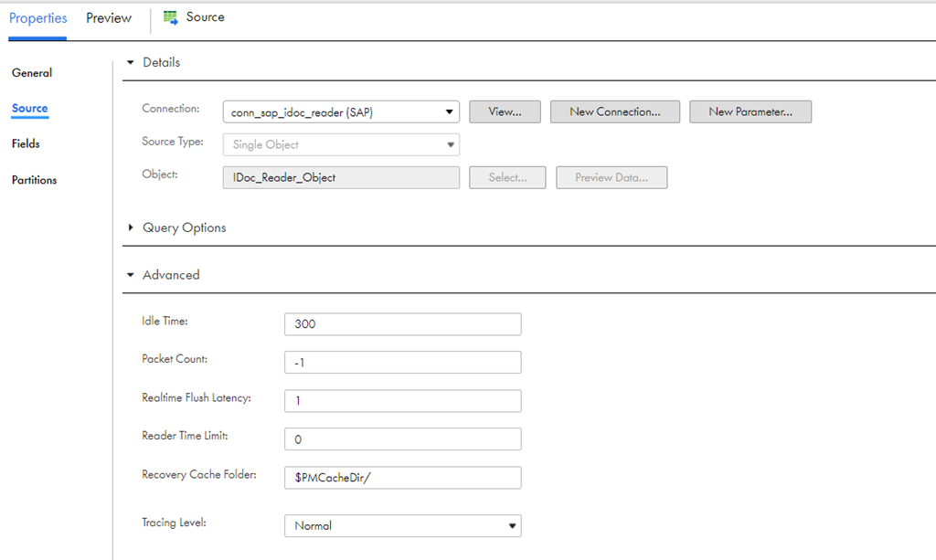The height and width of the screenshot is (560, 936).
Task: Click the Object: label
Action: [x=159, y=174]
